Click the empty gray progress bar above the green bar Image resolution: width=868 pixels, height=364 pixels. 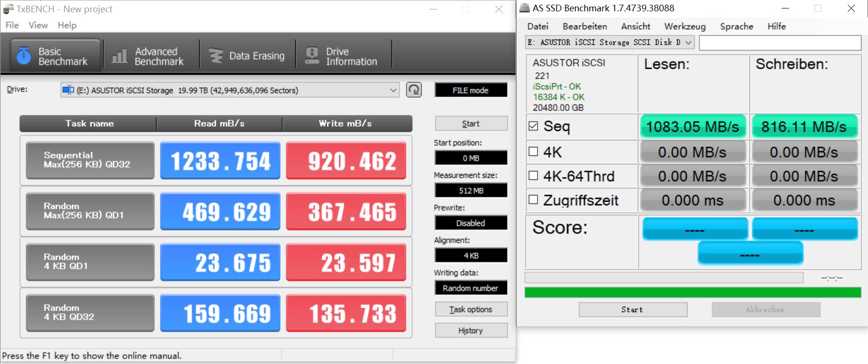664,277
